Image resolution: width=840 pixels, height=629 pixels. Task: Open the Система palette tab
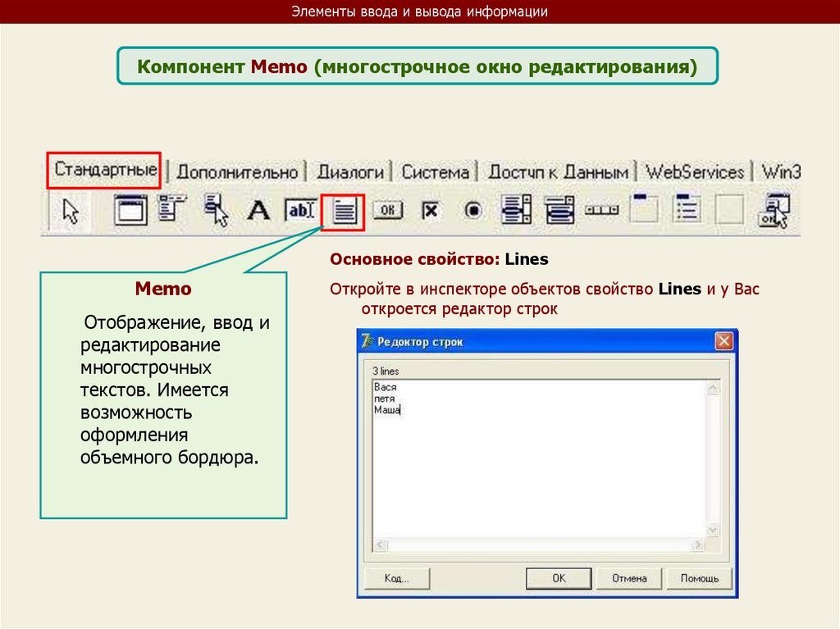(435, 172)
